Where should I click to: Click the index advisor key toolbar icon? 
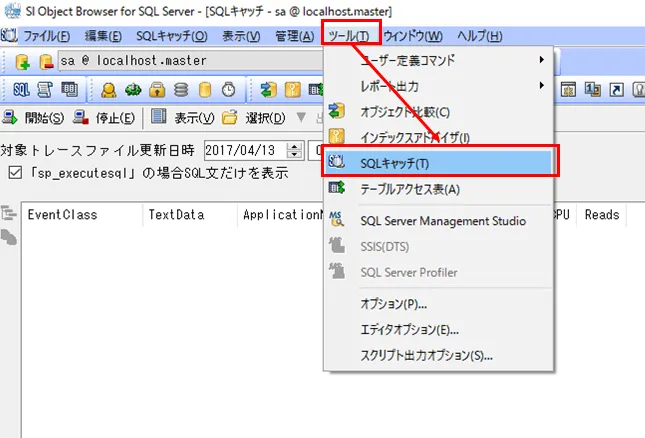pyautogui.click(x=292, y=90)
